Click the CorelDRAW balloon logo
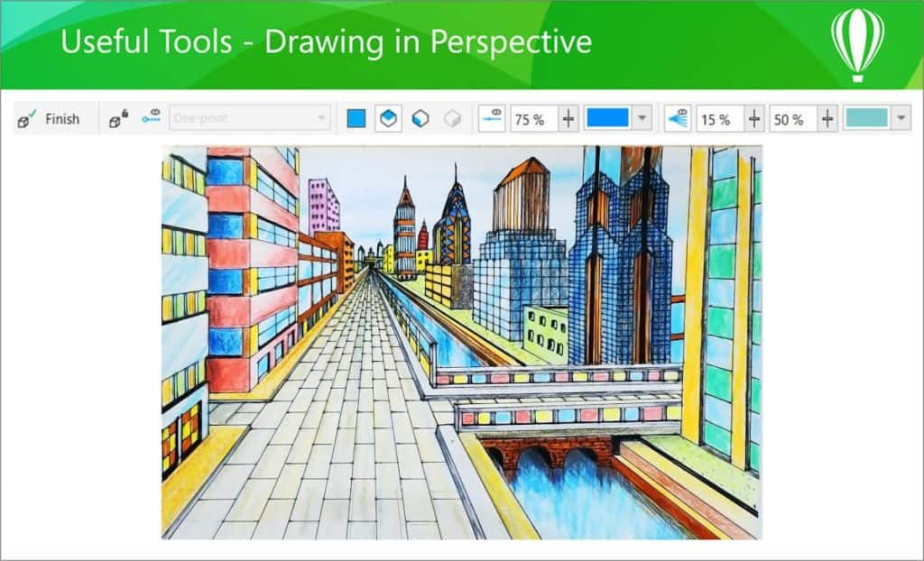 pos(856,43)
